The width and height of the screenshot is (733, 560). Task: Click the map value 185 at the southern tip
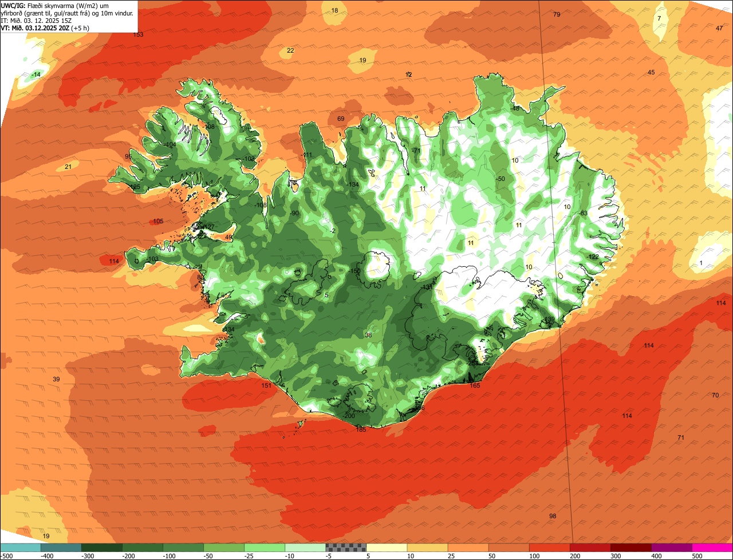point(361,429)
